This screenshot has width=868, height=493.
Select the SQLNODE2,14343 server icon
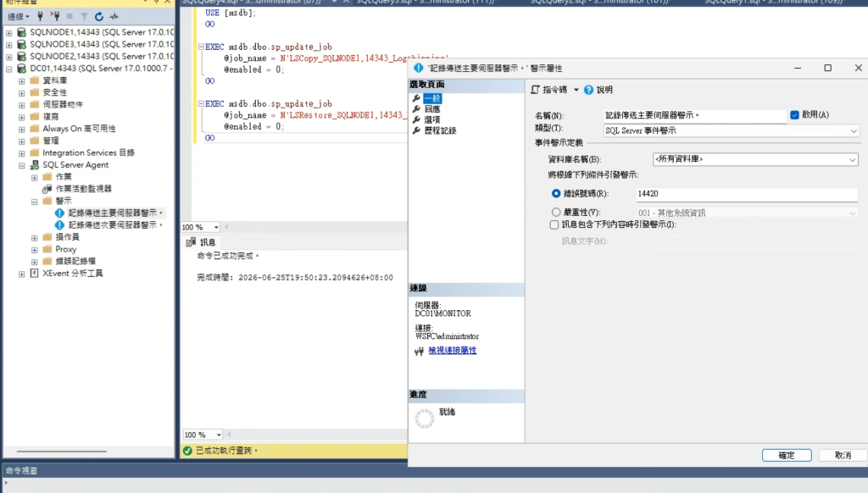[x=21, y=57]
